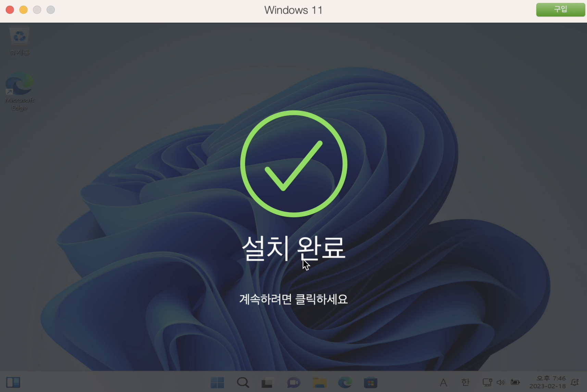587x392 pixels.
Task: Minimize the Windows 11 window
Action: click(23, 10)
